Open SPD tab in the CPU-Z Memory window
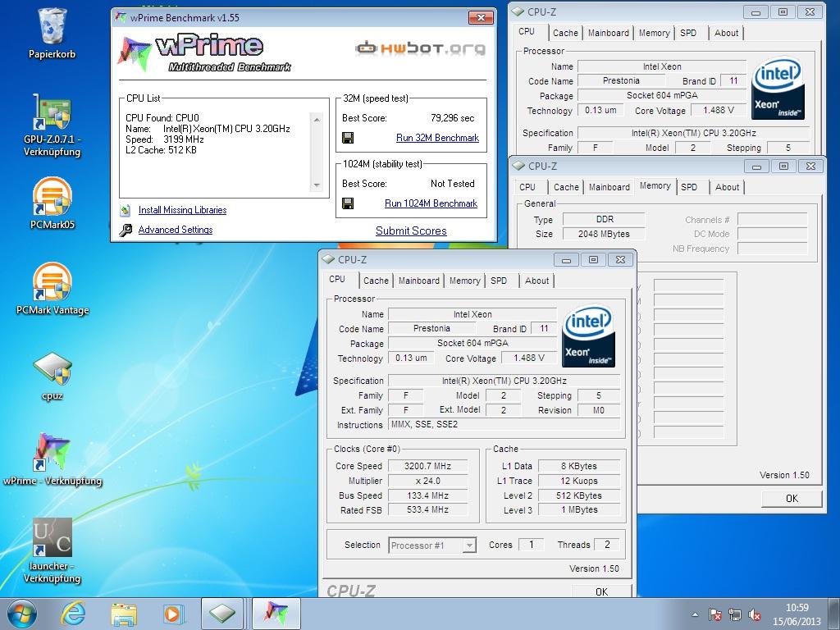840x630 pixels. (689, 188)
